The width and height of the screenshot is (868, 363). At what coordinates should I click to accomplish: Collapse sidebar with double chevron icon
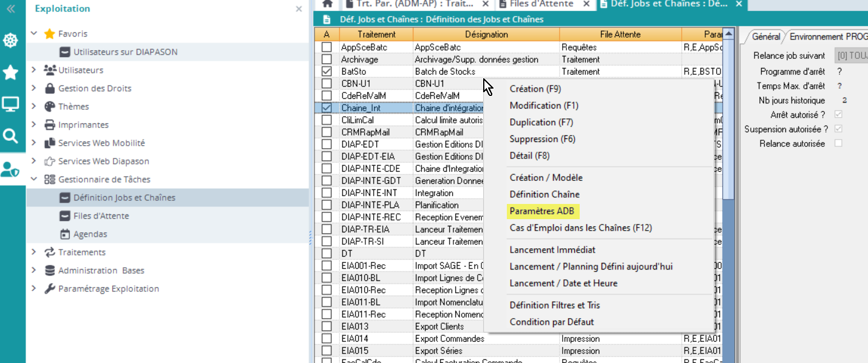tap(10, 8)
